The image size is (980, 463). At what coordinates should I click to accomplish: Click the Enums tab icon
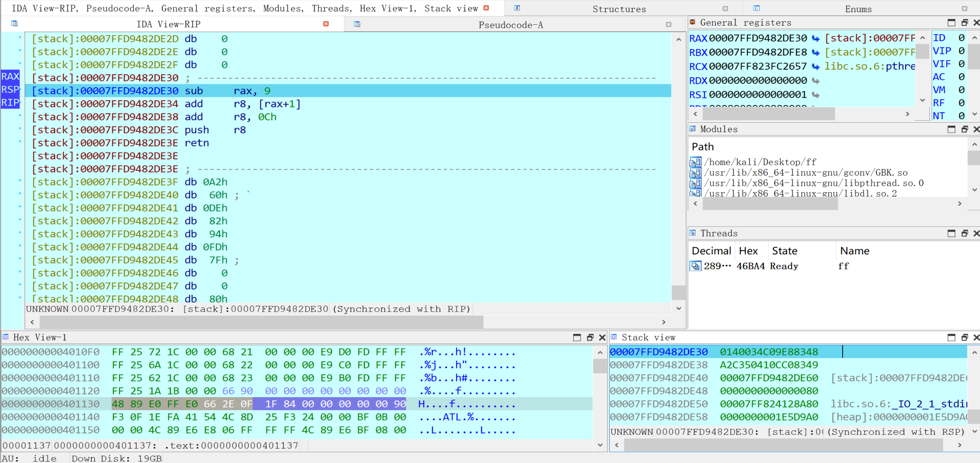756,8
